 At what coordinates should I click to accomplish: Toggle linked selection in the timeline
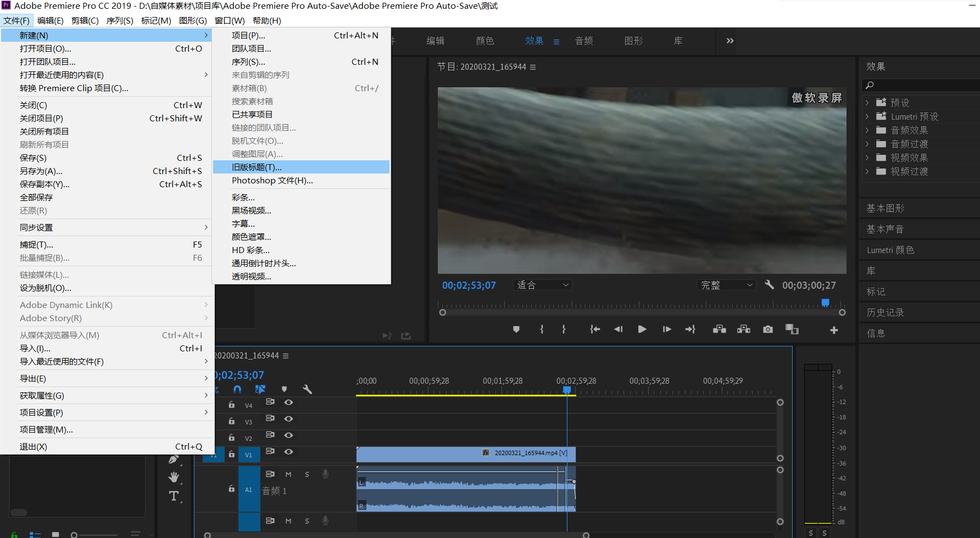click(x=260, y=389)
